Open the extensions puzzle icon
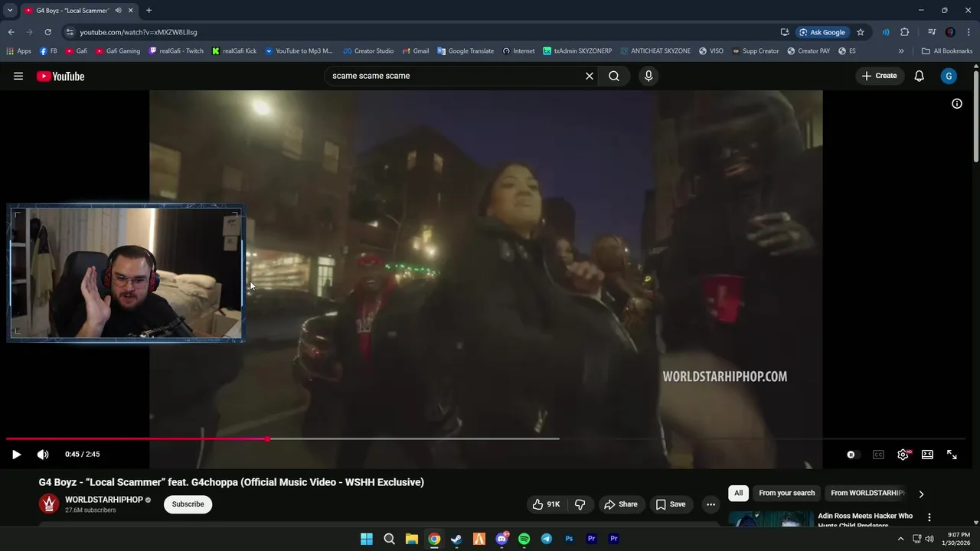 click(x=904, y=32)
